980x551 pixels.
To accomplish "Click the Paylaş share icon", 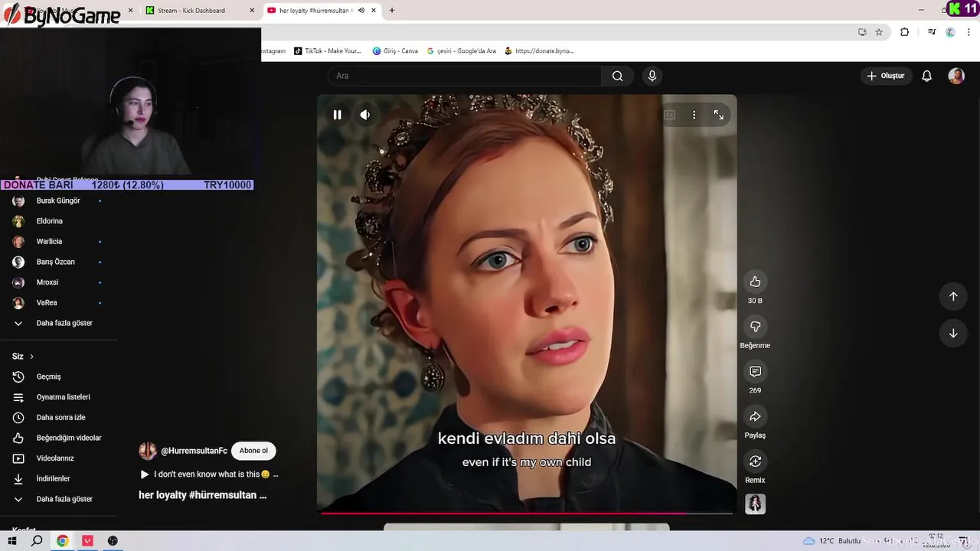I will click(x=755, y=416).
